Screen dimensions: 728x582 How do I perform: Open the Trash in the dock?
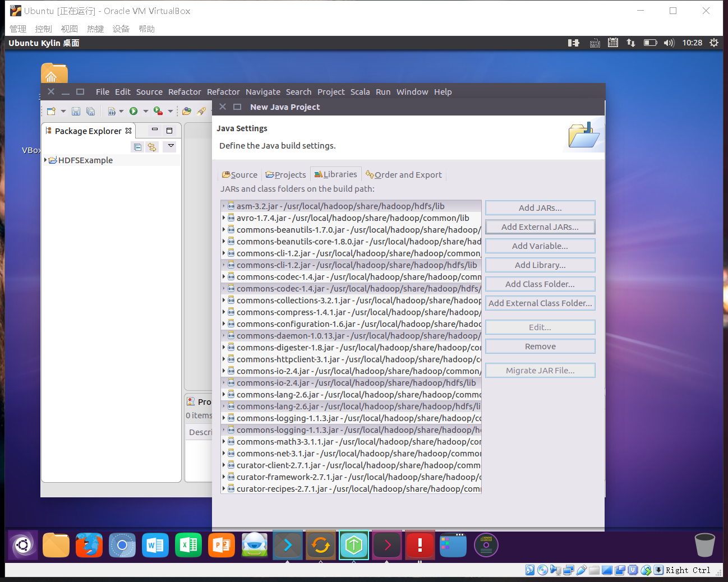[x=704, y=545]
